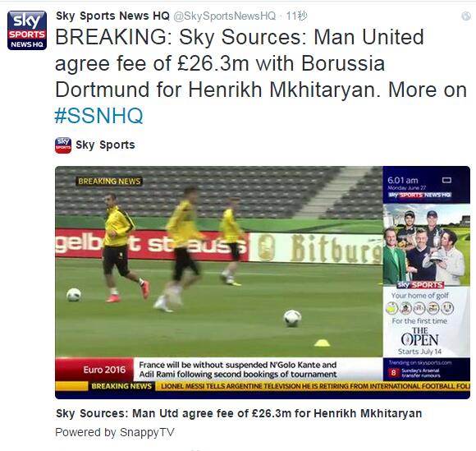
Task: Click the BREAKING NEWS label in the video
Action: [x=109, y=181]
